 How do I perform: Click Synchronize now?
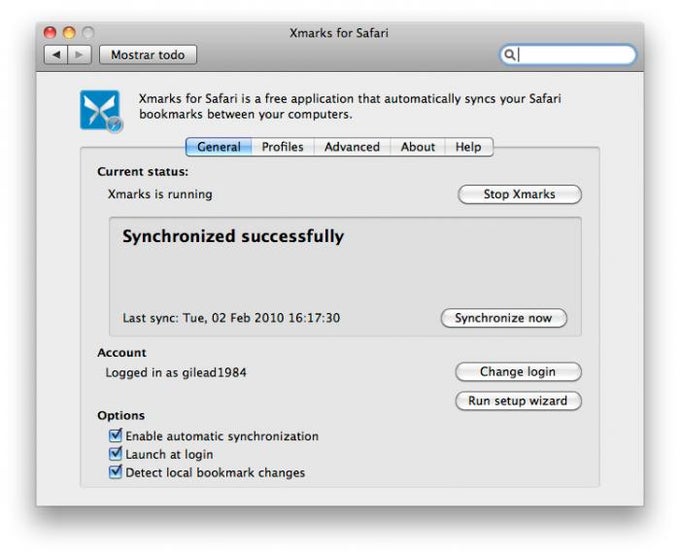(503, 318)
